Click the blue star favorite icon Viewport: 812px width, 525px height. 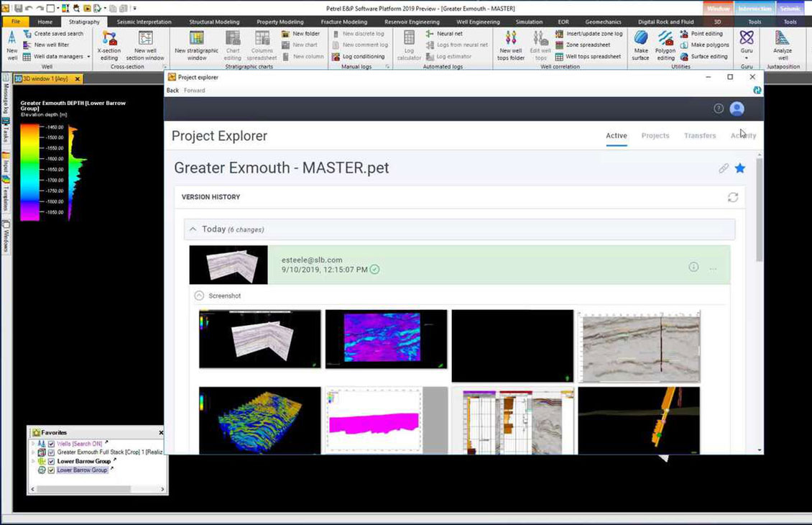pos(740,168)
